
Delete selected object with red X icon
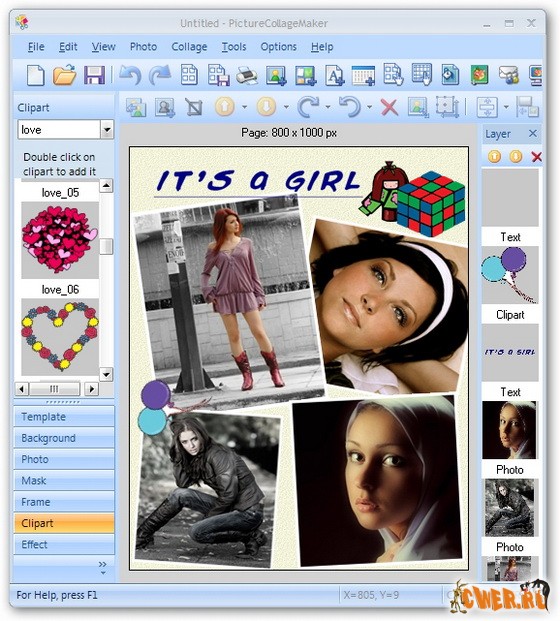(x=389, y=107)
